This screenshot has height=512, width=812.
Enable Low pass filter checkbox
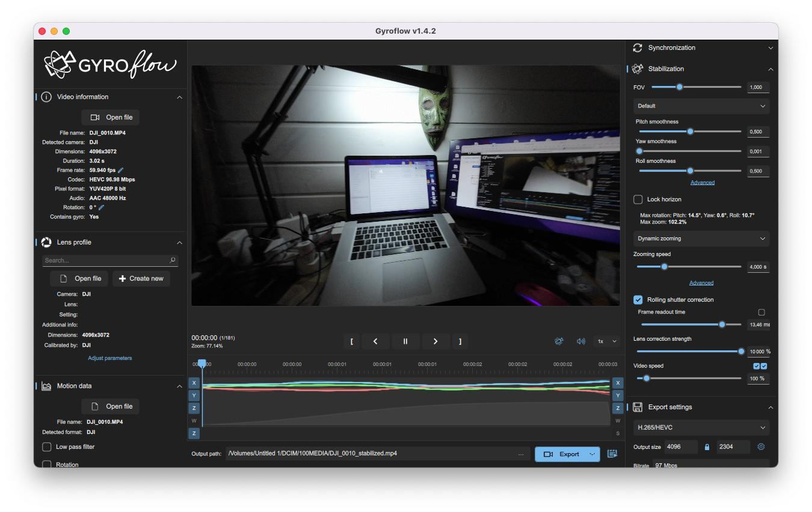tap(46, 446)
